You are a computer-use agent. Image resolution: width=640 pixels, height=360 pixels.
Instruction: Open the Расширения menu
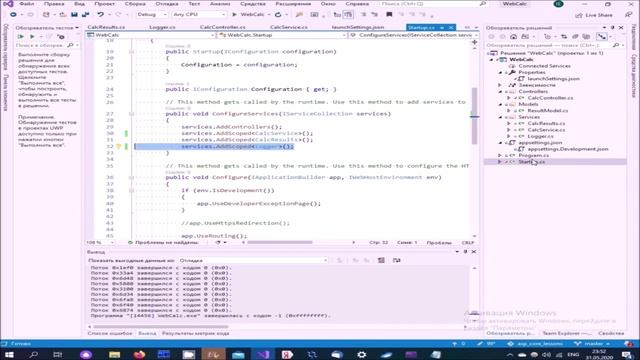click(293, 4)
